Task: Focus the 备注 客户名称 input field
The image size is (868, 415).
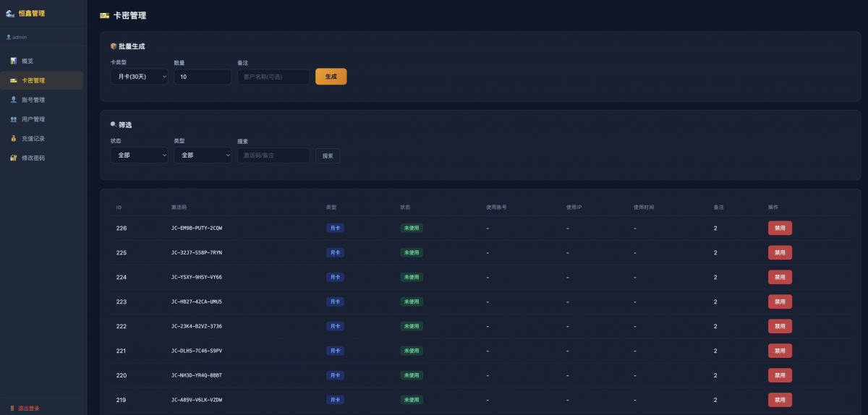Action: click(273, 77)
